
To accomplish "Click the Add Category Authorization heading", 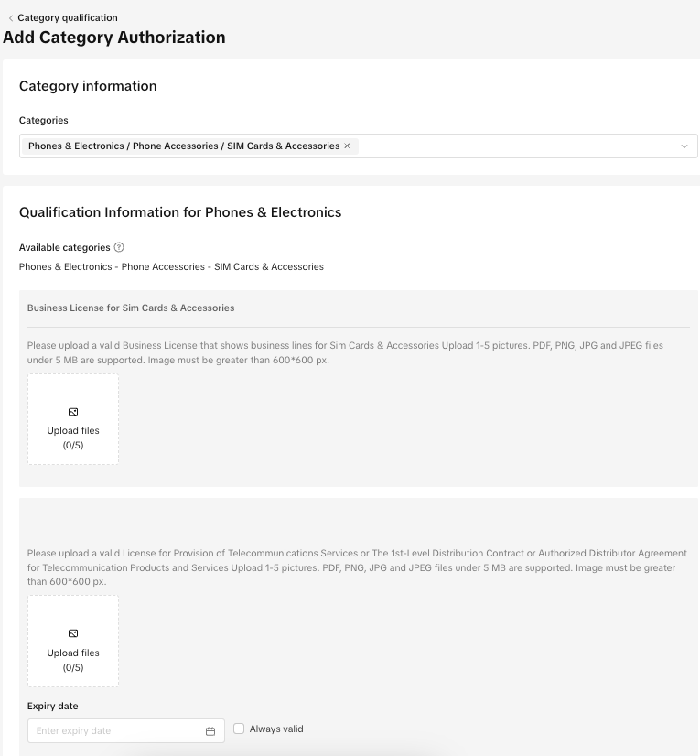I will (x=114, y=38).
